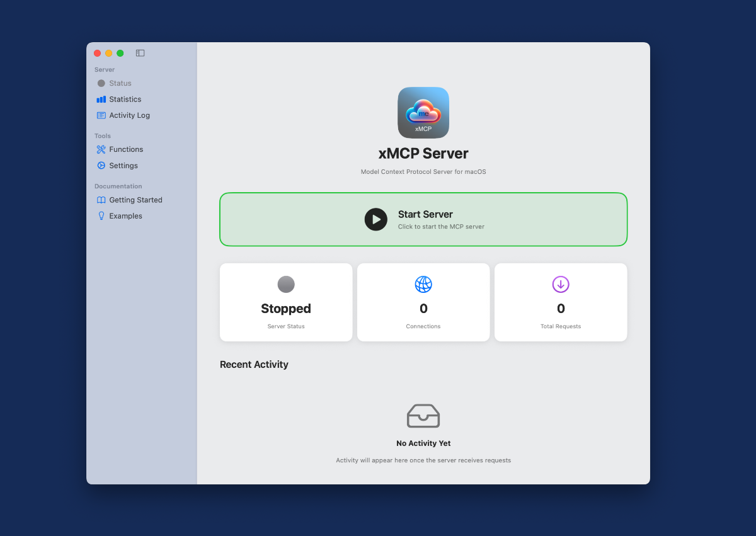Click the Start Server button text
Screen dimensions: 756x536
(x=425, y=214)
